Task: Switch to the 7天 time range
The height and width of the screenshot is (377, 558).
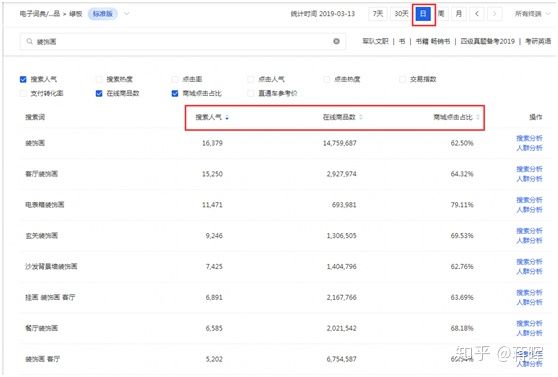Action: point(378,14)
